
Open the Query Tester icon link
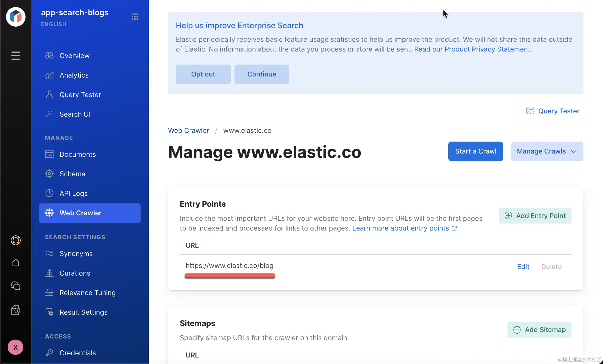pos(553,111)
